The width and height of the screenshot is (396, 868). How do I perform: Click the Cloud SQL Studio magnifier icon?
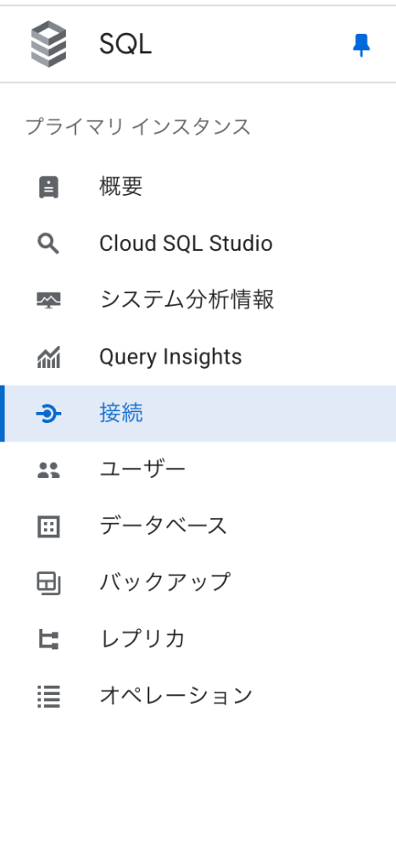click(x=48, y=243)
